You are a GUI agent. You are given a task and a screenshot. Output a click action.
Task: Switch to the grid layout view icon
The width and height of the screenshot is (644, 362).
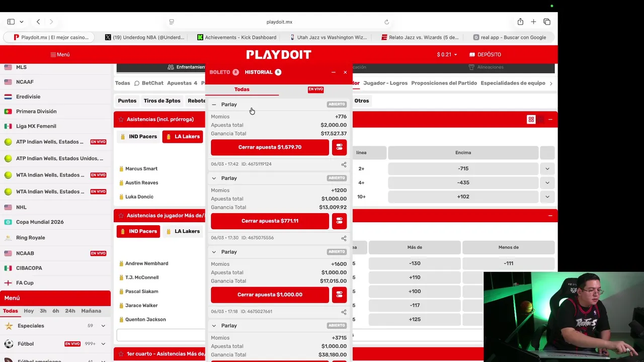pyautogui.click(x=531, y=120)
